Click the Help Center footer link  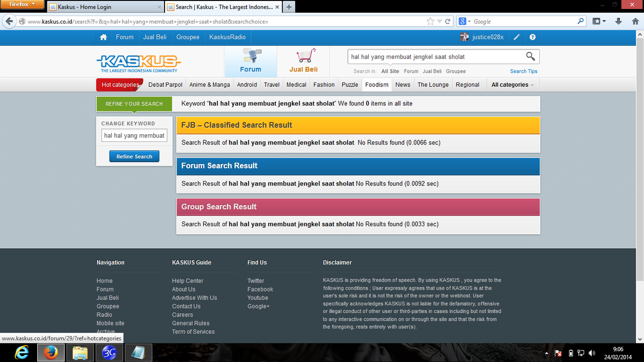point(188,281)
